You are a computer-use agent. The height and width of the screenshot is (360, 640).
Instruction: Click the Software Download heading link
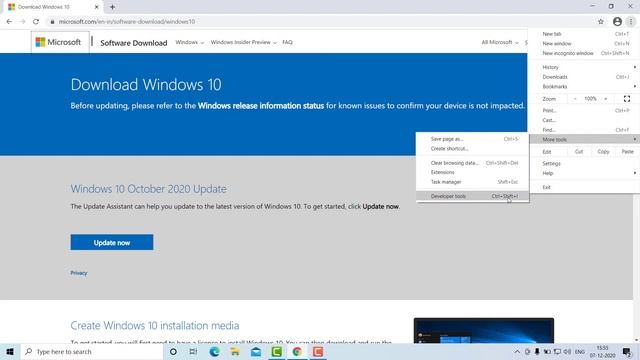pos(133,43)
